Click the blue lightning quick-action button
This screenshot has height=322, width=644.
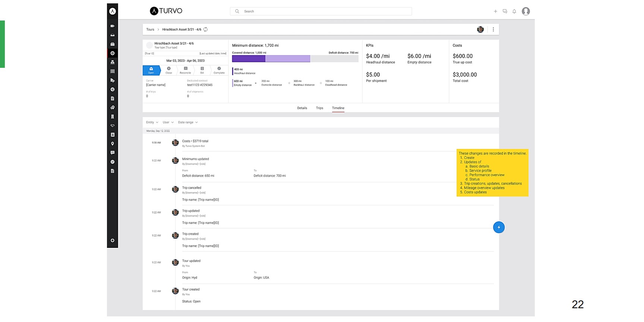click(499, 227)
